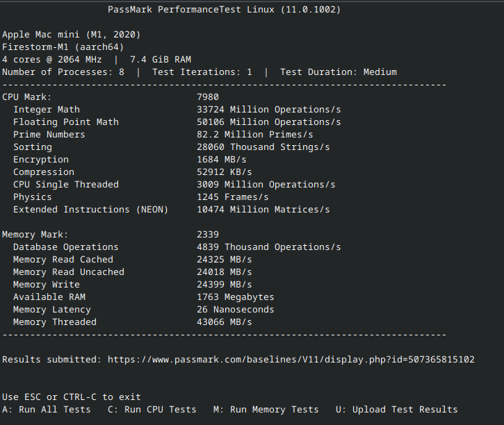The image size is (504, 425).
Task: Click the 'Use ESC or CTRL-C to exit' line
Action: [x=72, y=397]
